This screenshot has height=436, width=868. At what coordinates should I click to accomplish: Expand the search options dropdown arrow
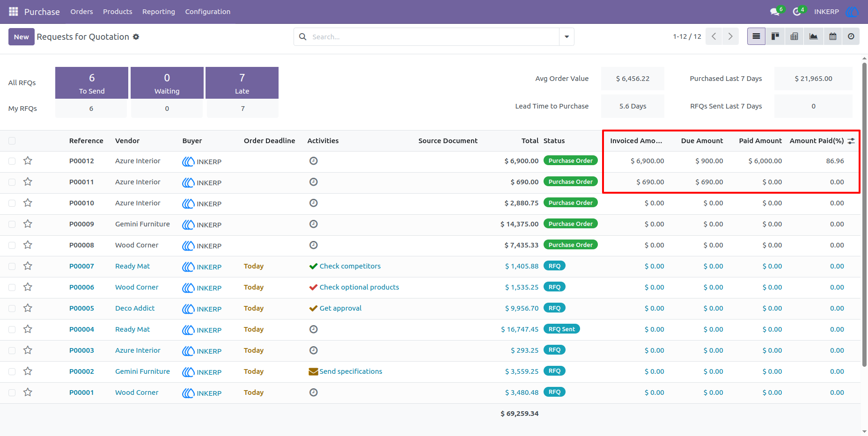(x=566, y=36)
